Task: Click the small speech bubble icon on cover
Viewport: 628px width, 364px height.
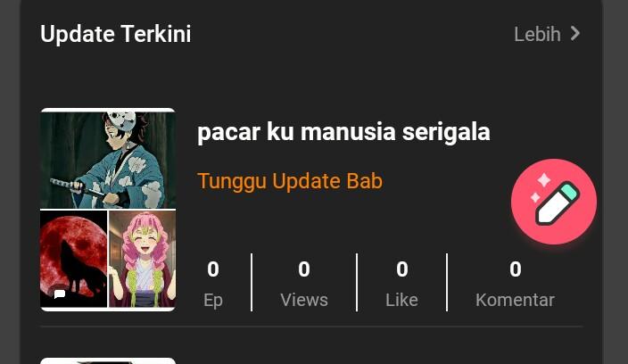Action: click(x=60, y=294)
